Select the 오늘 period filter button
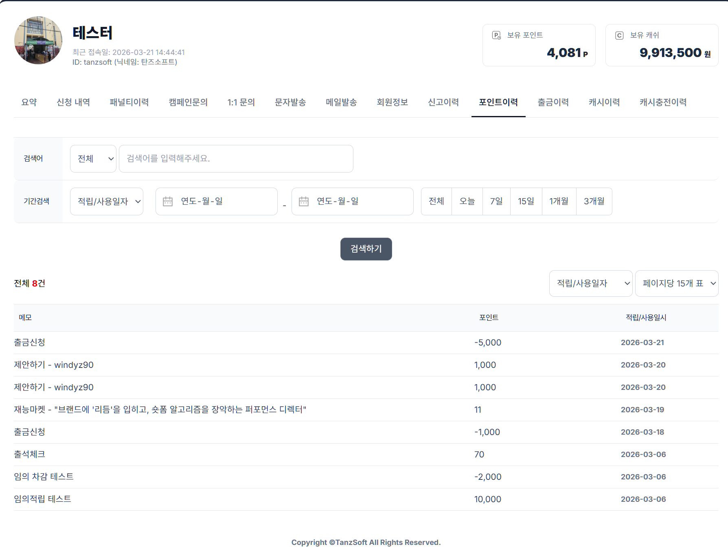728x560 pixels. click(467, 201)
